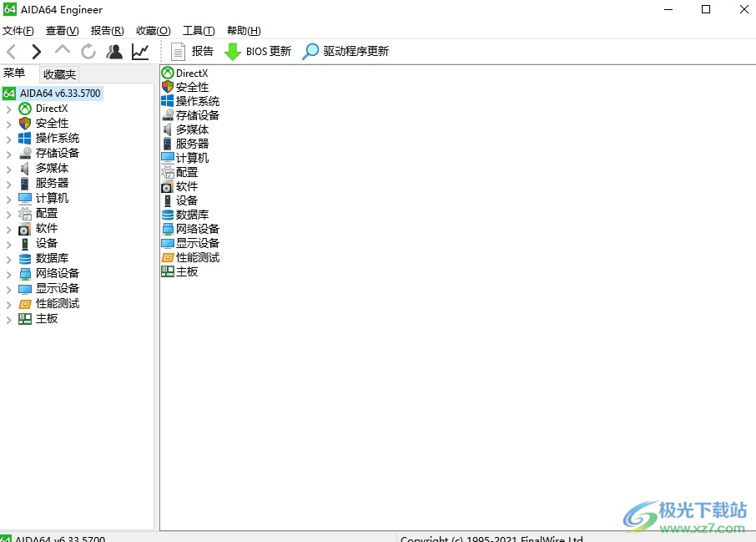756x542 pixels.
Task: Expand the 主板 tree node
Action: (x=8, y=320)
